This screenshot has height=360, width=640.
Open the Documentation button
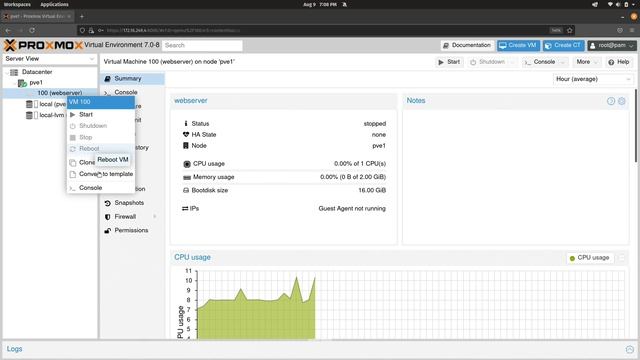pyautogui.click(x=467, y=46)
